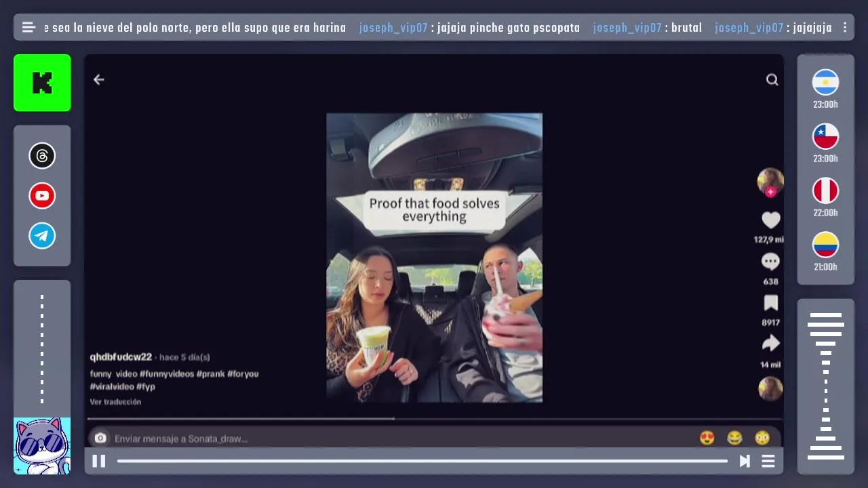Open the #prank hashtag

click(x=210, y=374)
